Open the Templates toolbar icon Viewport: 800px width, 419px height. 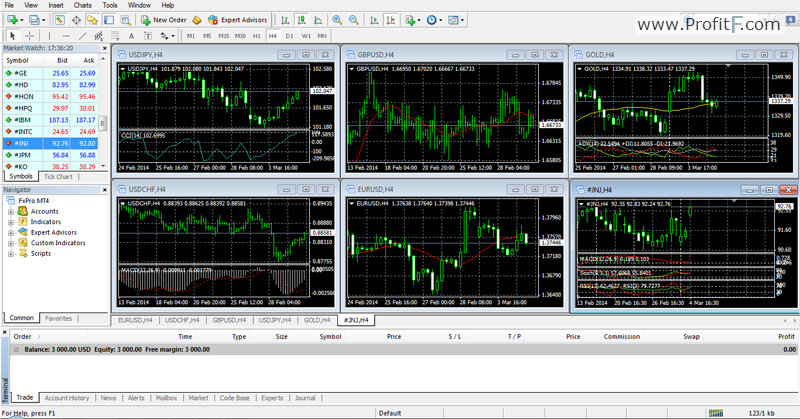click(x=453, y=20)
